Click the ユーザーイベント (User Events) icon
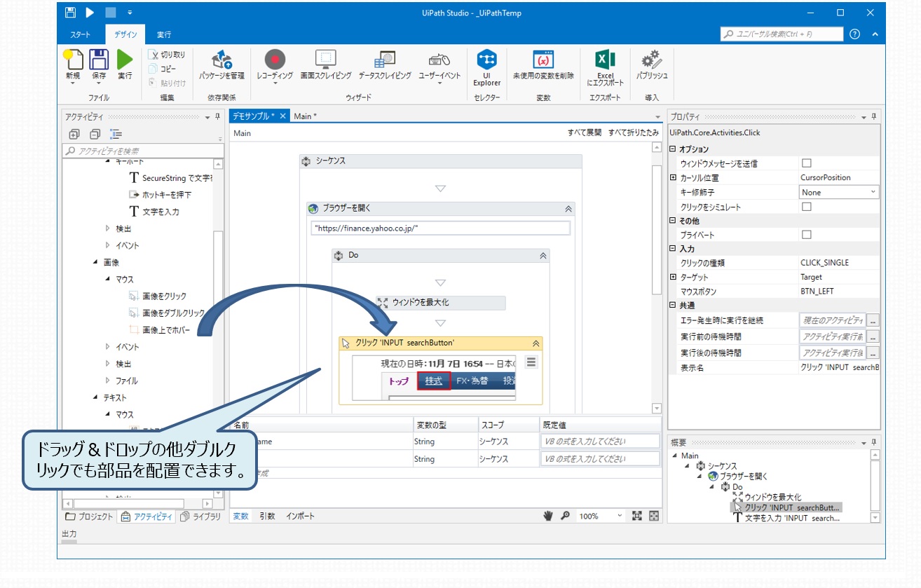 tap(439, 60)
